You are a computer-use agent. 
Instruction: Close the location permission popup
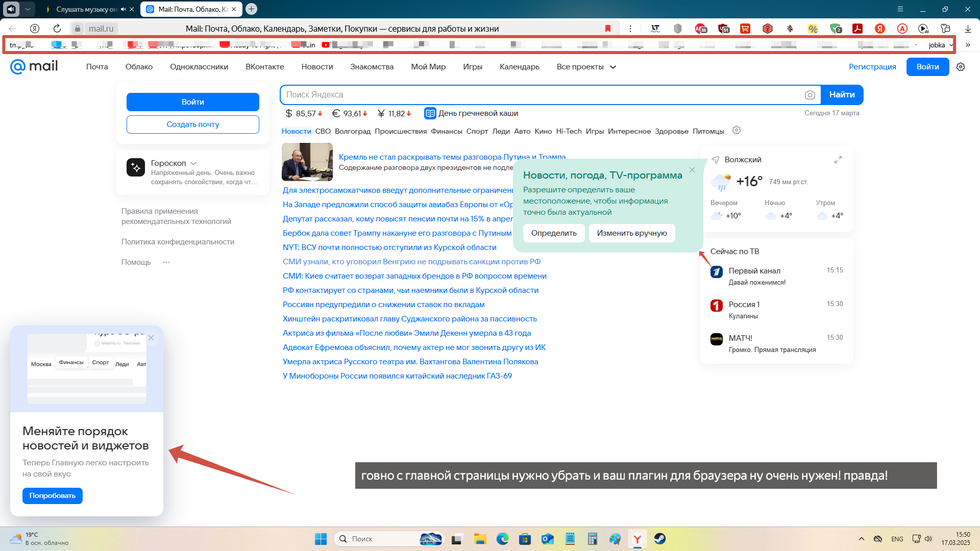pyautogui.click(x=692, y=170)
